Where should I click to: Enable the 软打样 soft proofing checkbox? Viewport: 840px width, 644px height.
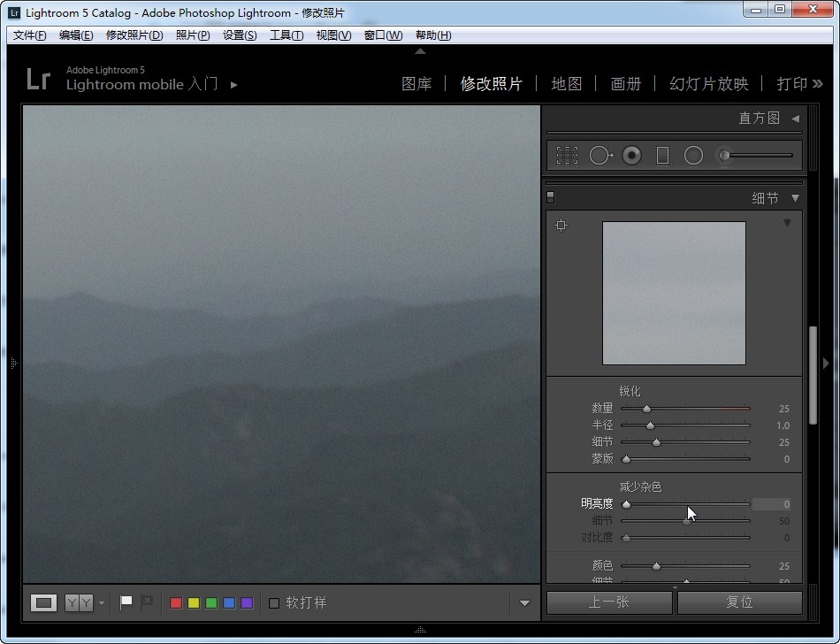[x=274, y=603]
